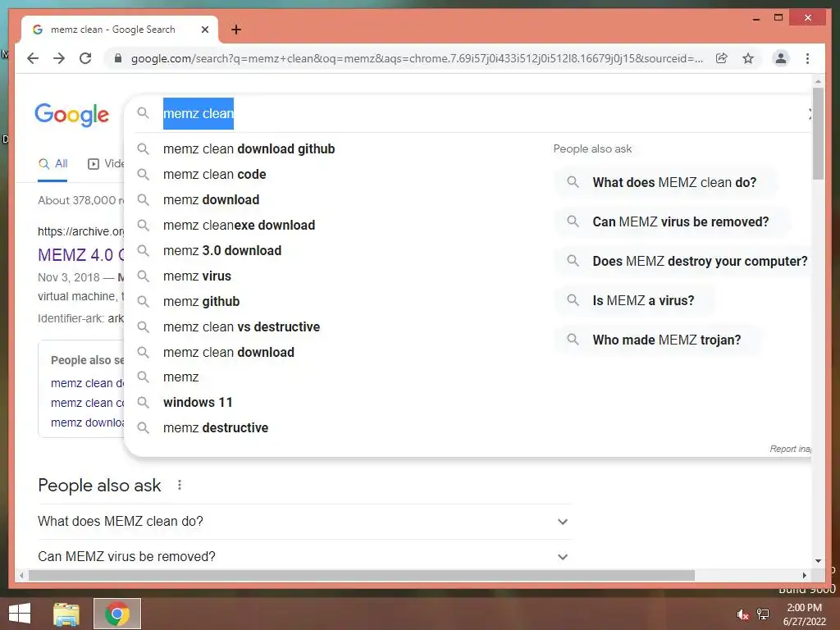The image size is (840, 630).
Task: Expand What does MEMZ clean do? question
Action: coord(304,521)
